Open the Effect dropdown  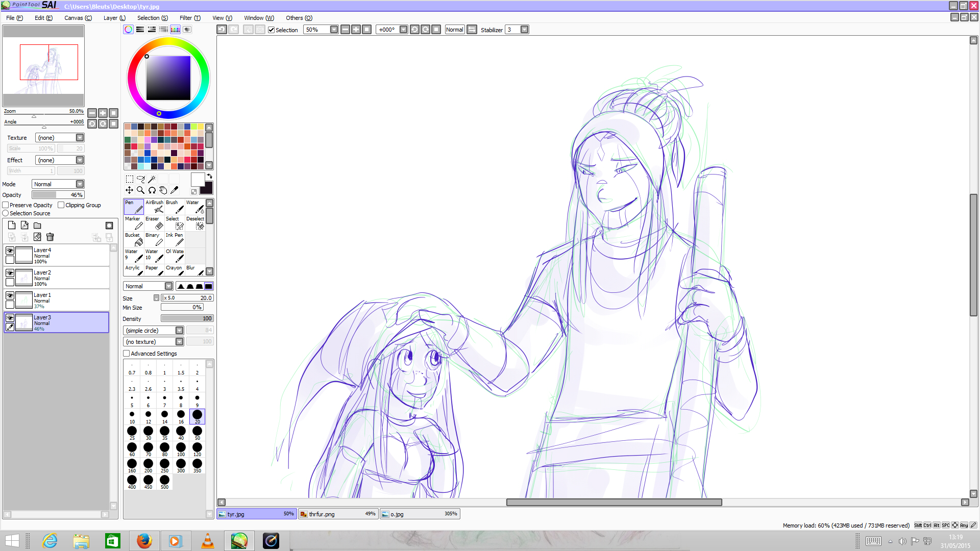point(60,160)
